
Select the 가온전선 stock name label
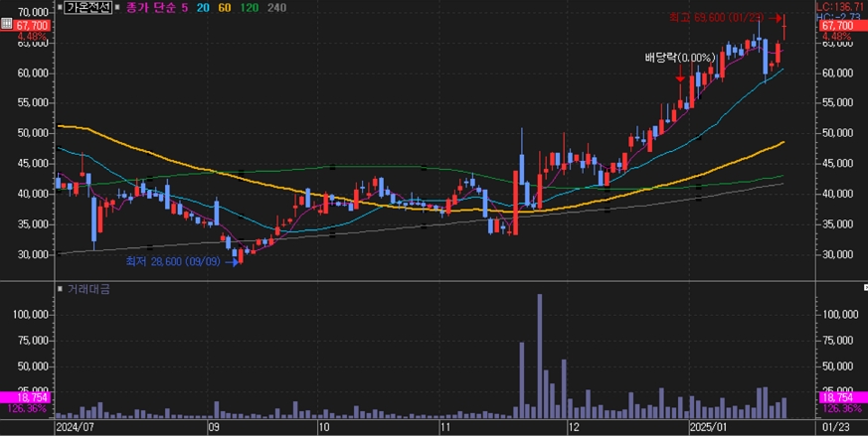pos(88,8)
